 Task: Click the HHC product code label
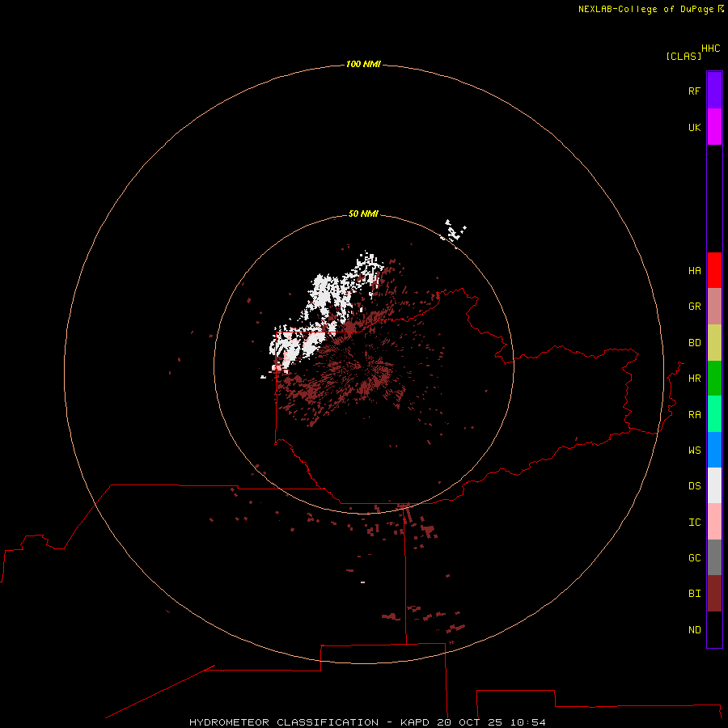click(711, 49)
